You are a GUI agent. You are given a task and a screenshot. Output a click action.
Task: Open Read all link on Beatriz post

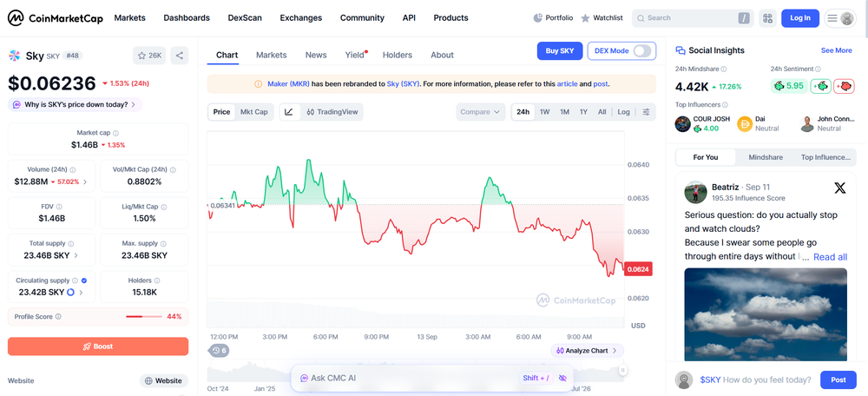831,257
